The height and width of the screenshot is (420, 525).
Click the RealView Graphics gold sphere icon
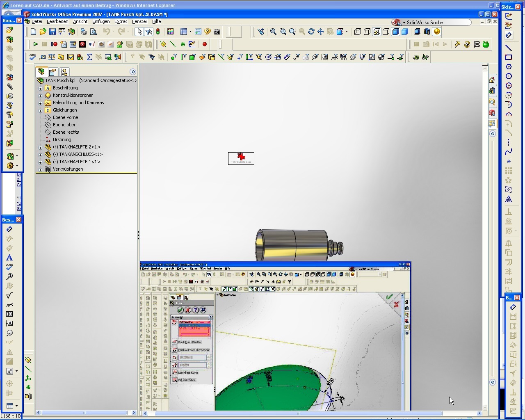click(x=437, y=32)
